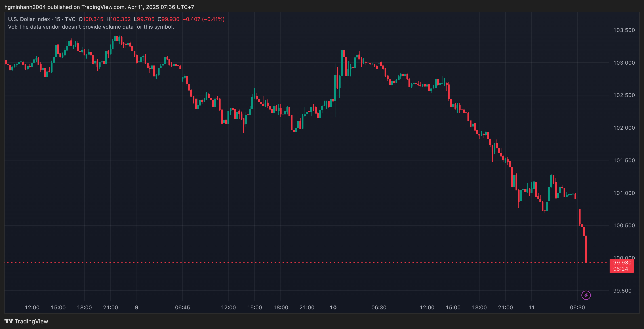The image size is (644, 329).
Task: Click the 06:45 time axis label
Action: 183,308
